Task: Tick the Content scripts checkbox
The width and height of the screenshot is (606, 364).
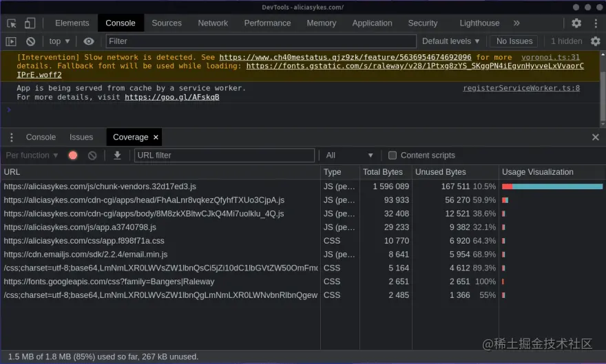Action: click(393, 156)
